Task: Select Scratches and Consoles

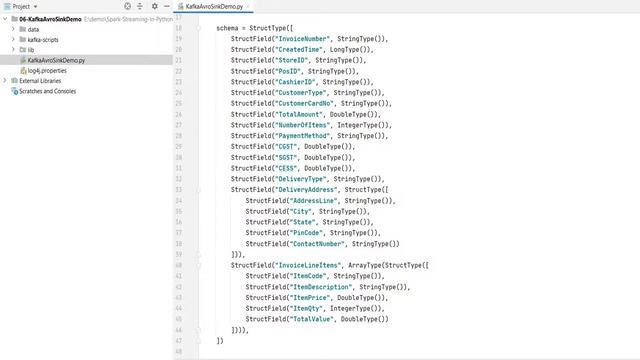Action: coord(87,91)
